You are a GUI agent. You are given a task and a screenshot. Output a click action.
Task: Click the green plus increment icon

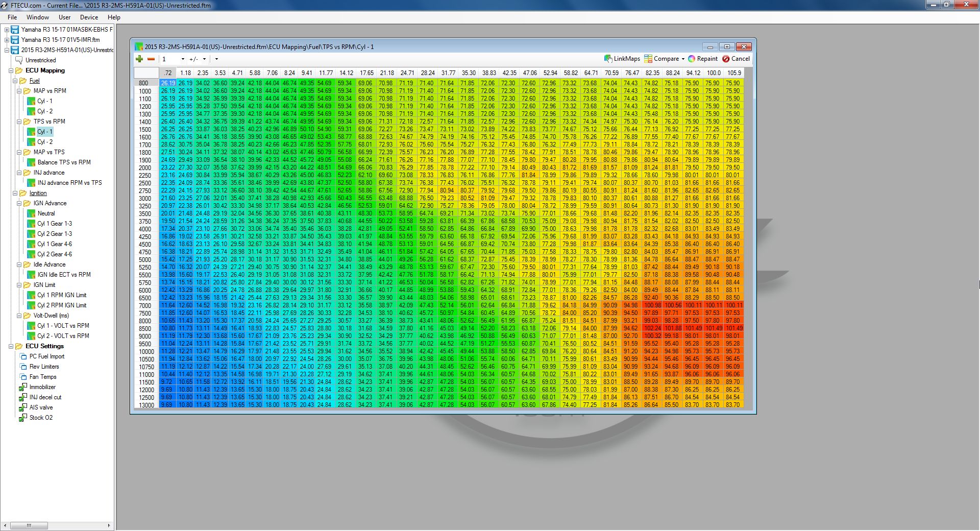tap(139, 59)
